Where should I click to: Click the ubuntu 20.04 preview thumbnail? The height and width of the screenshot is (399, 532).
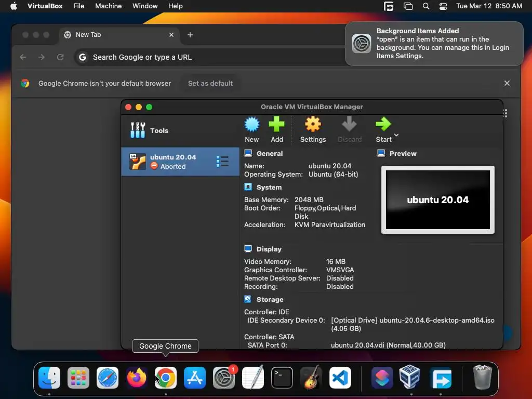pyautogui.click(x=437, y=200)
